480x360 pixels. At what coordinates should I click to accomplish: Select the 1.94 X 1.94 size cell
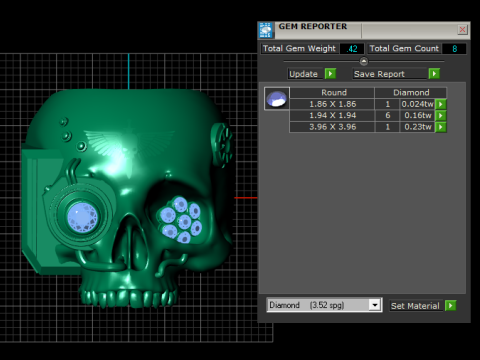[332, 115]
